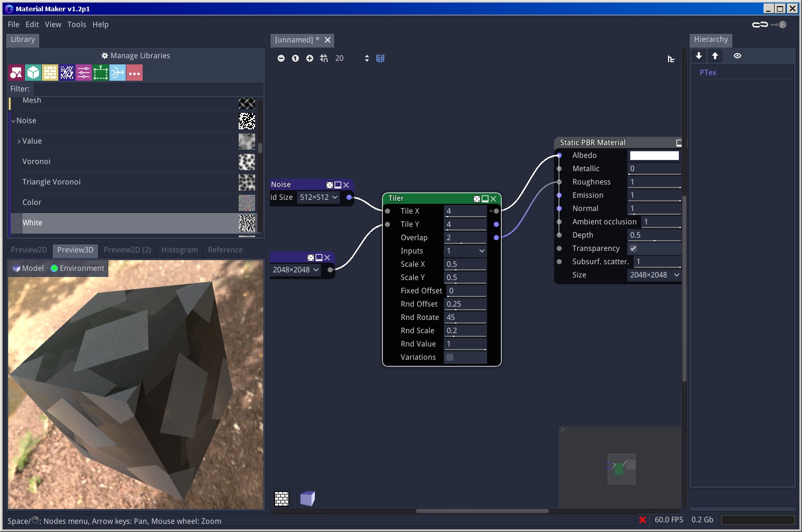Click Manage Libraries button

[135, 56]
